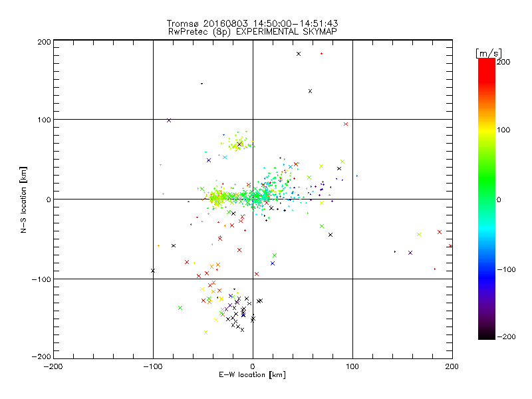Click the x-axis tick label '0'
This screenshot has width=532, height=399.
[253, 366]
